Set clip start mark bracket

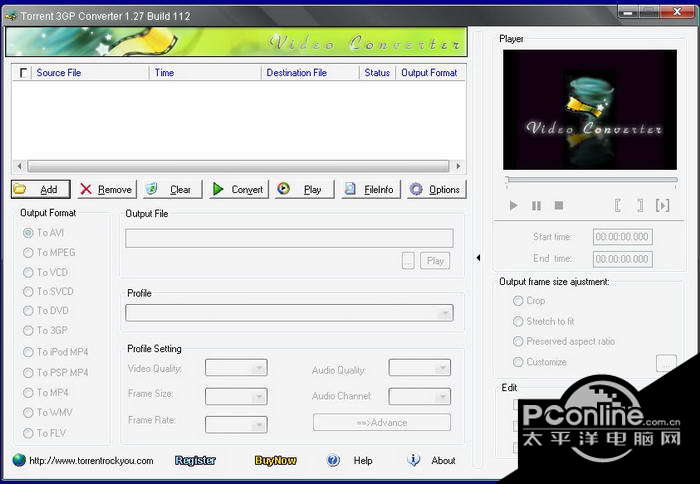coord(618,205)
